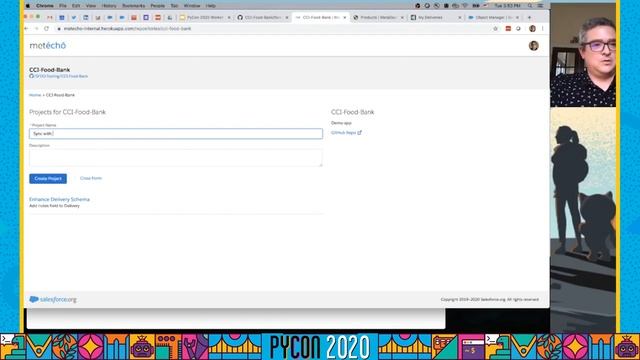Close the My Deliveries tab

(460, 18)
